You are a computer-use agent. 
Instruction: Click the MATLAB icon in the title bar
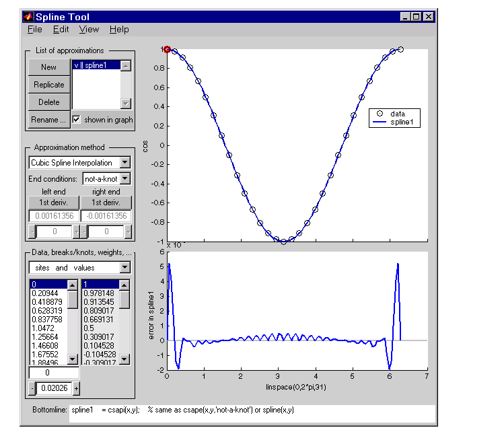click(x=28, y=17)
